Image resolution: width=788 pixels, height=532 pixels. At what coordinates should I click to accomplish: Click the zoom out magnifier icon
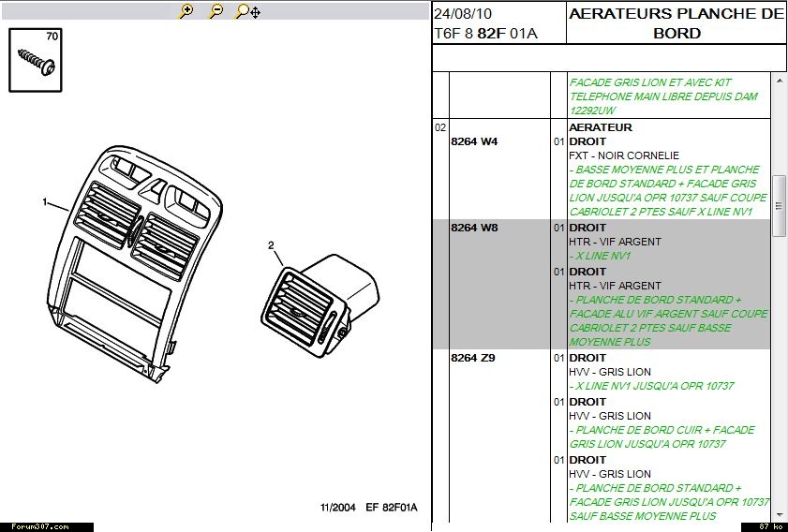click(216, 11)
